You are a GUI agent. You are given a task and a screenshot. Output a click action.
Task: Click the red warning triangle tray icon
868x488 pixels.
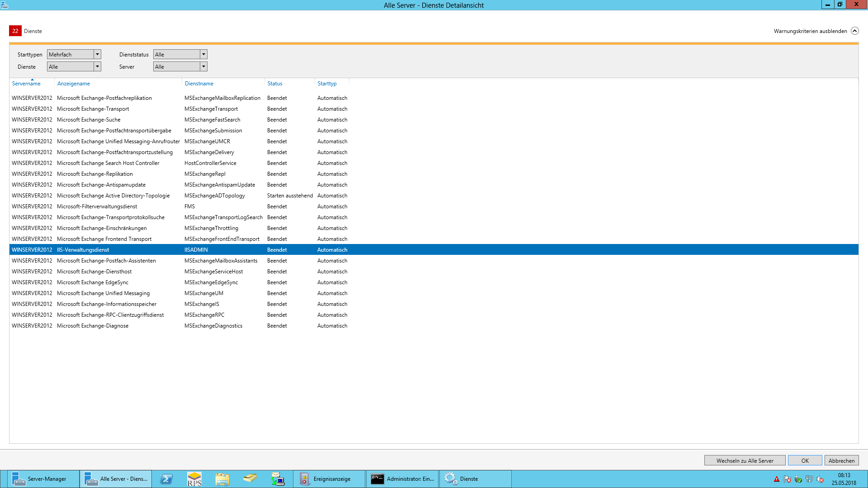coord(777,479)
